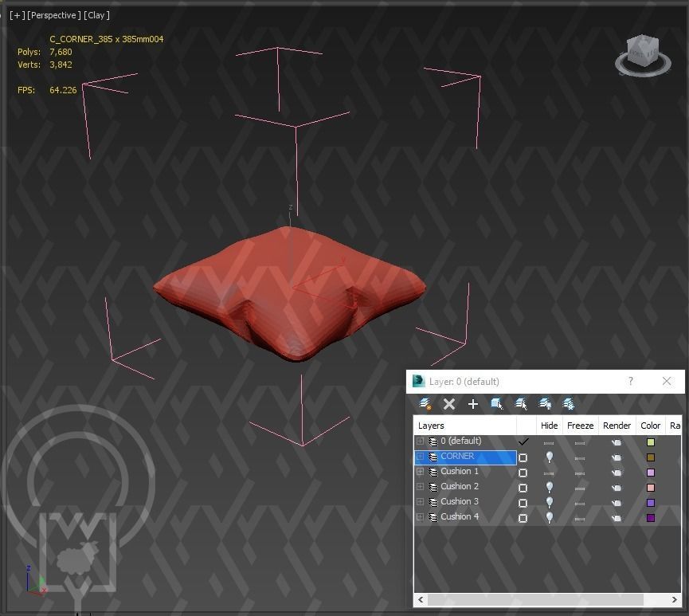Click layer stack icon of 0 (default)
The height and width of the screenshot is (616, 689).
click(x=433, y=441)
